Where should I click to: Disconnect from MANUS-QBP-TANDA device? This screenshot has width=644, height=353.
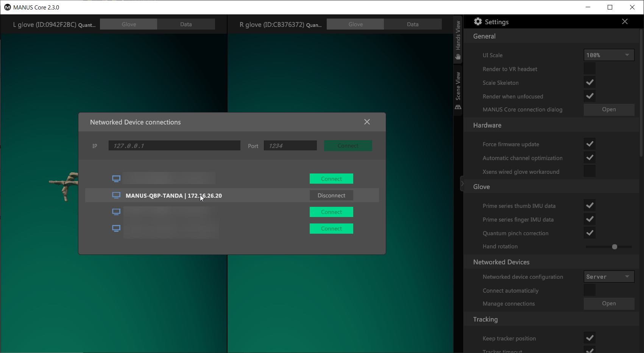coord(331,195)
